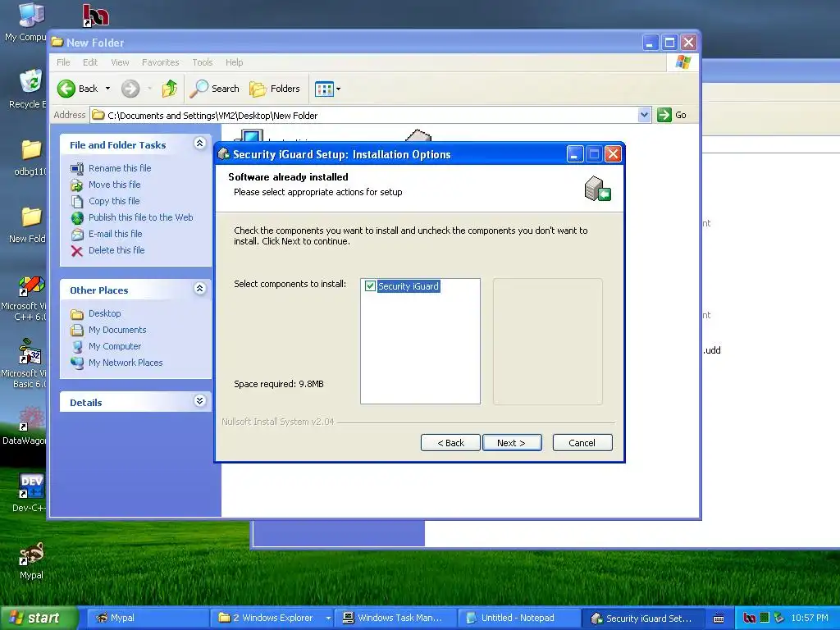Click the 10:57 PM clock
This screenshot has width=840, height=630.
810,619
